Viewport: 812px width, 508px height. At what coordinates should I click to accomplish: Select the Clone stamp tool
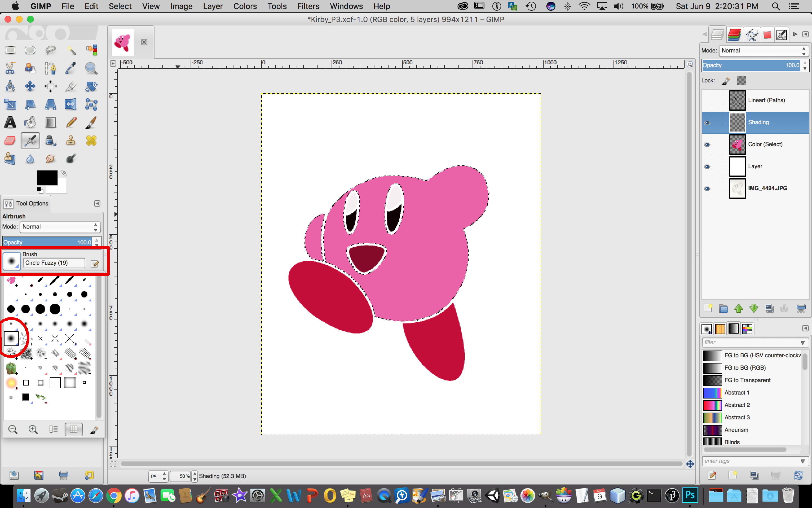(71, 141)
